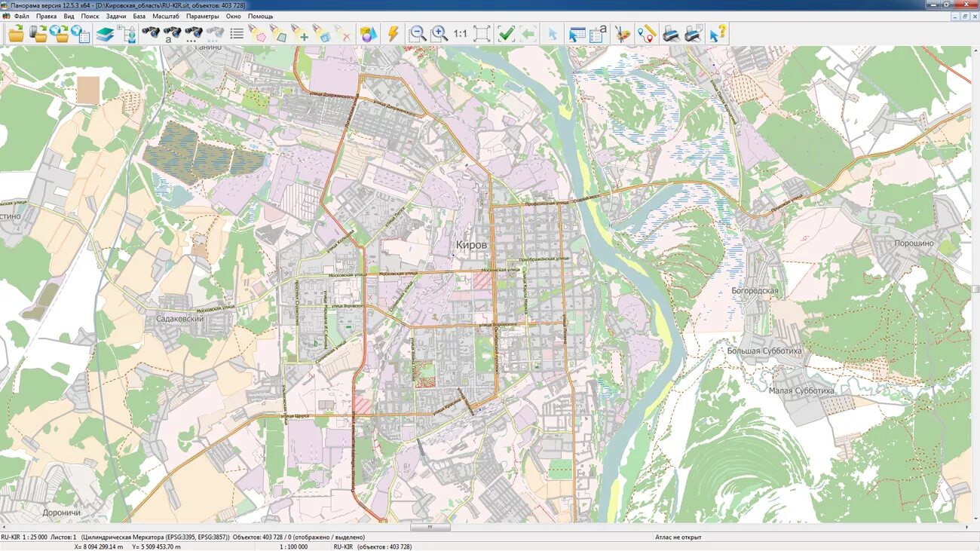
Task: Click the greyed-out binoculars icon
Action: point(216,33)
